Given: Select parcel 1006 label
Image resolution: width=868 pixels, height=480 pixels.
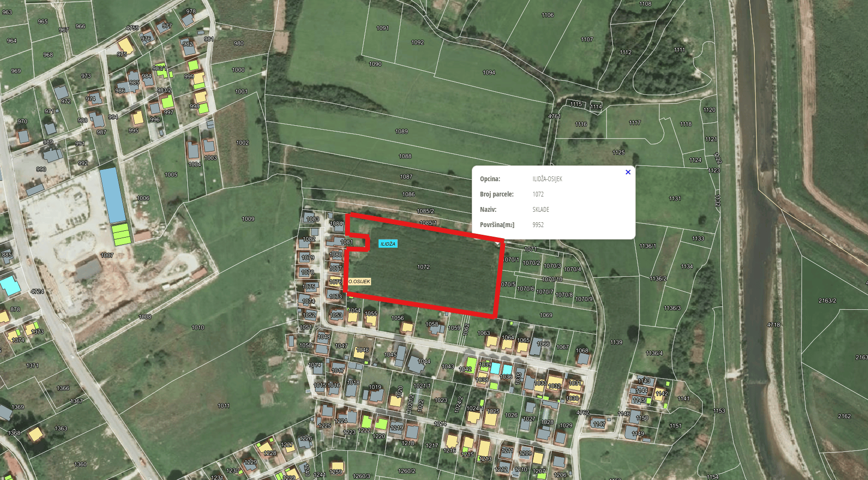Looking at the screenshot, I should click(143, 198).
